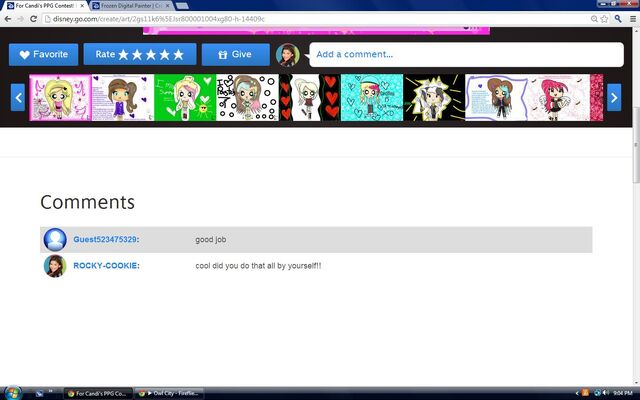The width and height of the screenshot is (640, 400).
Task: Open the red-haired winged girl thumbnail
Action: click(559, 98)
